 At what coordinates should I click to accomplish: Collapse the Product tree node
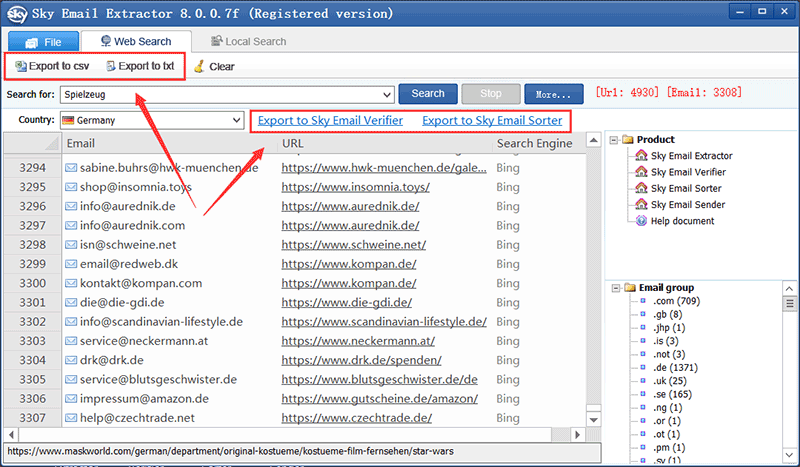pos(614,140)
